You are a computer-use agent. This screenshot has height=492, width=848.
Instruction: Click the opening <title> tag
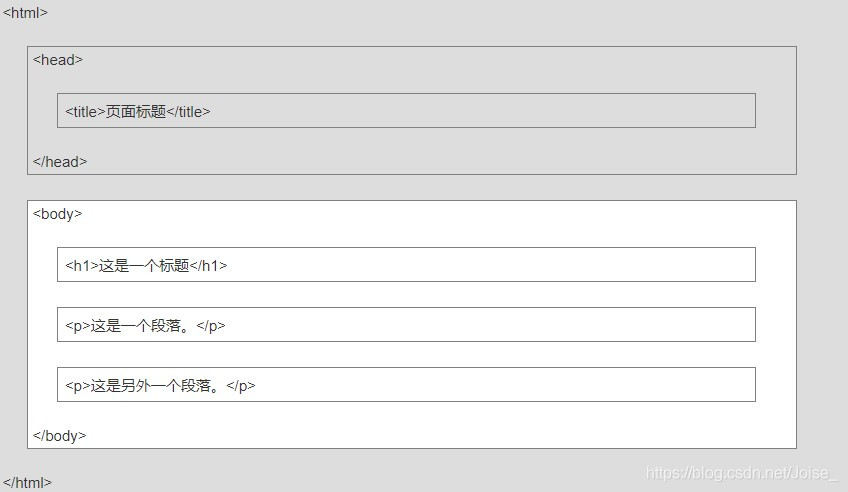pos(85,112)
